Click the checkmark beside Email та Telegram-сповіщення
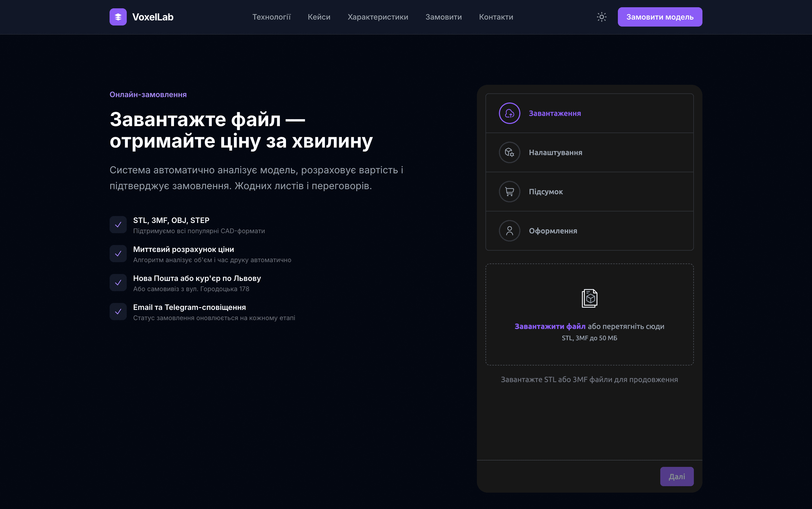Screen dimensions: 812x509 pyautogui.click(x=118, y=312)
